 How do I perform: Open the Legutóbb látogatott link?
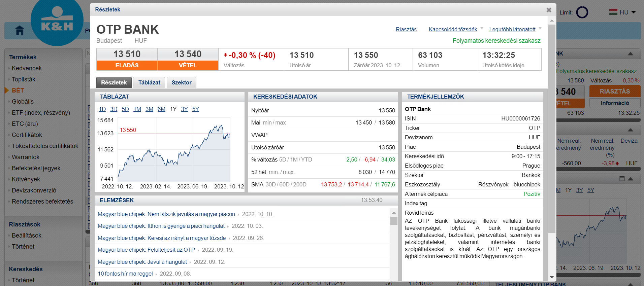512,29
